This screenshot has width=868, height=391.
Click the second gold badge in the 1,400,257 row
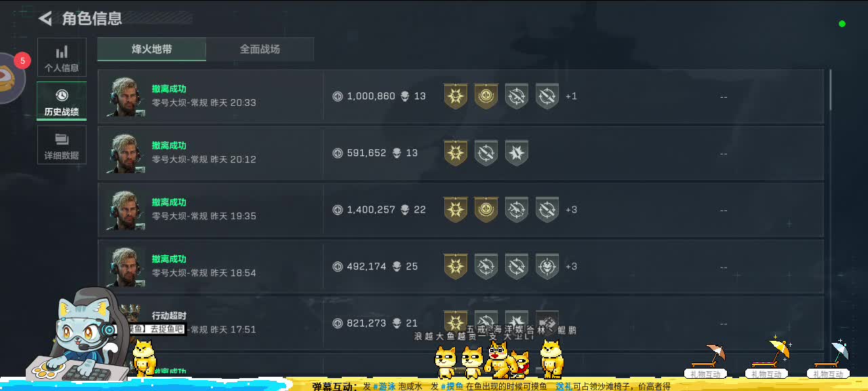point(486,210)
